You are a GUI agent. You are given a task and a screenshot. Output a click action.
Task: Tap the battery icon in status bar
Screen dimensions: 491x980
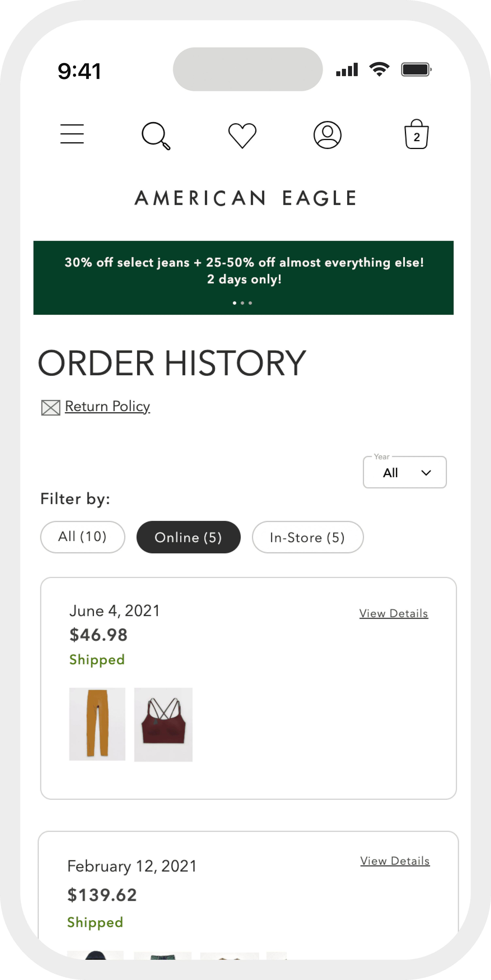[x=416, y=70]
